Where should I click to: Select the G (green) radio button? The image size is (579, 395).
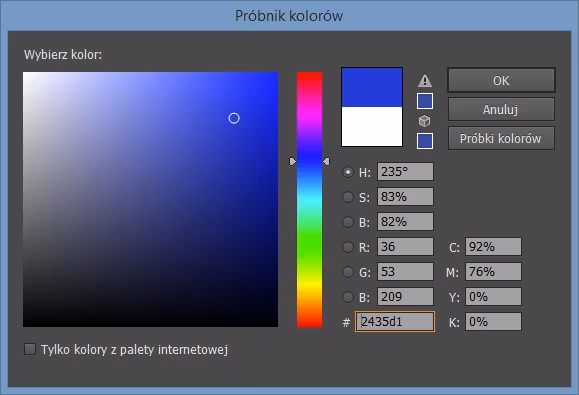[x=347, y=272]
